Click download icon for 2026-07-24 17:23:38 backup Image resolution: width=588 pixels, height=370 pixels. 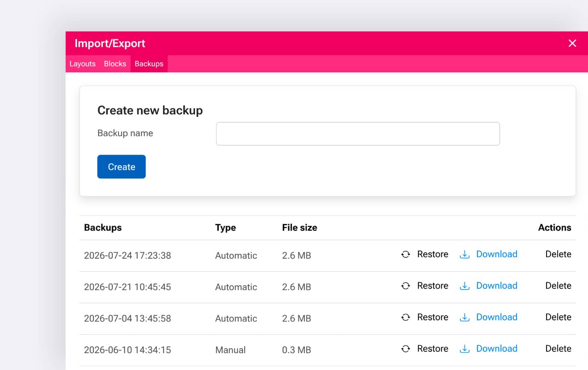[x=464, y=254]
